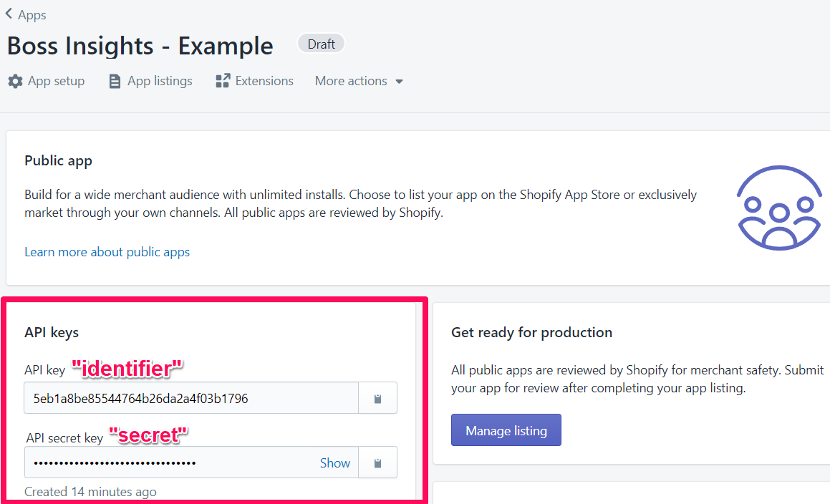Image resolution: width=830 pixels, height=504 pixels.
Task: Click the back chevron beside Apps
Action: click(x=9, y=14)
